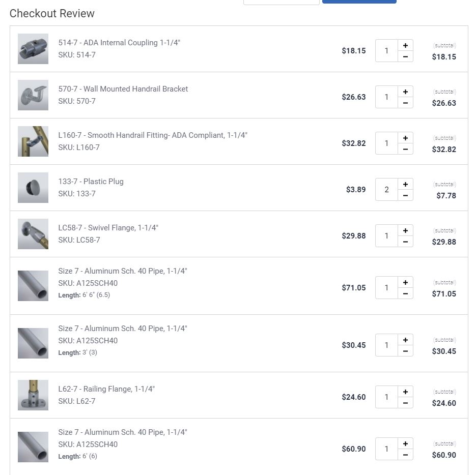Open the L160-7 Smooth Handrail Fitting link
The height and width of the screenshot is (475, 476).
(x=153, y=135)
